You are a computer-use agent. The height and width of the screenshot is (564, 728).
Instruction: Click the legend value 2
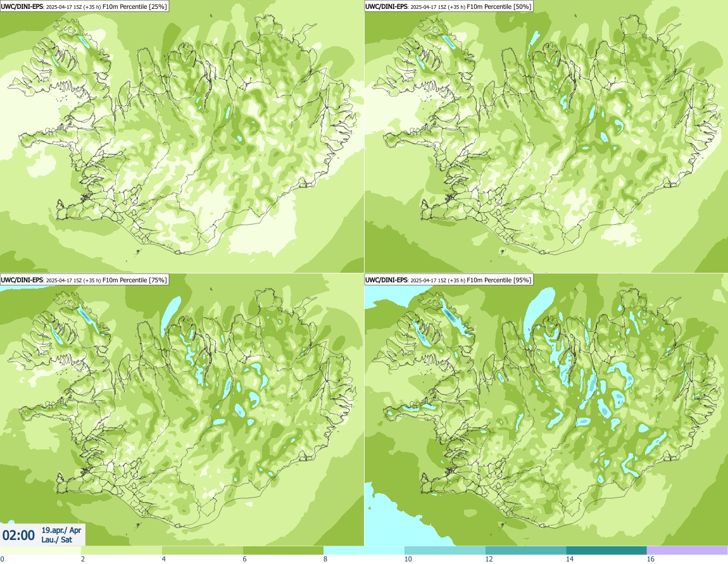click(x=83, y=559)
